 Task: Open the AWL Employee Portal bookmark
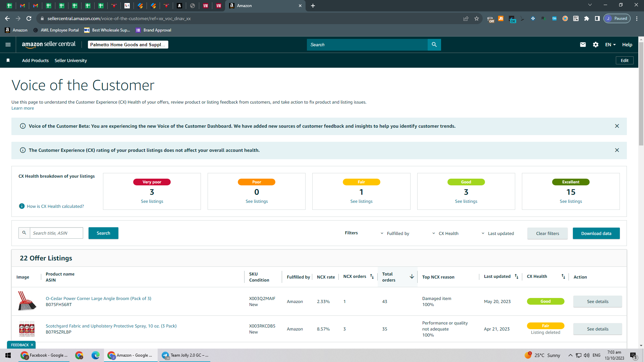point(56,30)
